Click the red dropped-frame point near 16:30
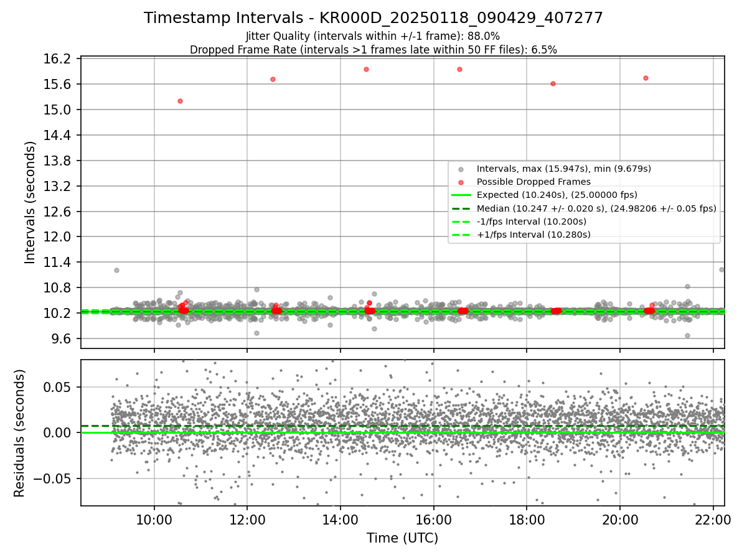747x560 pixels. click(x=459, y=69)
